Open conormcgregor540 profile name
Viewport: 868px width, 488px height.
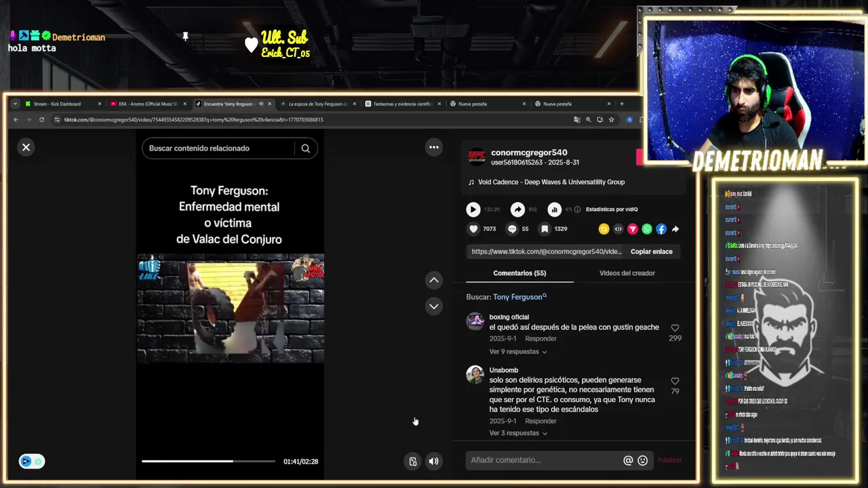[529, 152]
